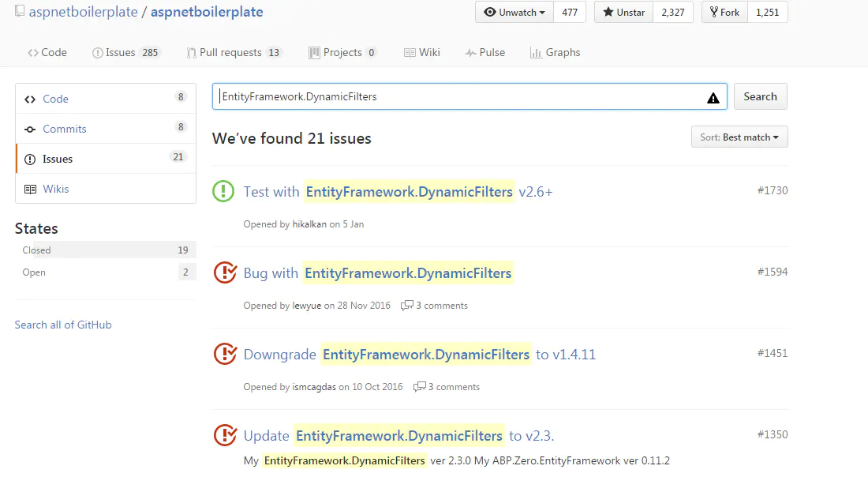This screenshot has width=868, height=477.
Task: View the 1,251 forks count
Action: coord(767,12)
